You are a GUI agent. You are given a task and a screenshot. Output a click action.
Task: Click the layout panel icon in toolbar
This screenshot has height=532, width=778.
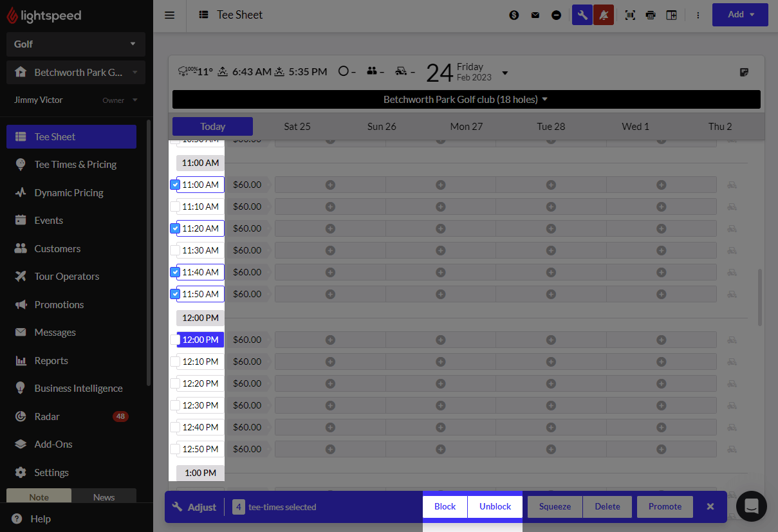click(x=671, y=15)
